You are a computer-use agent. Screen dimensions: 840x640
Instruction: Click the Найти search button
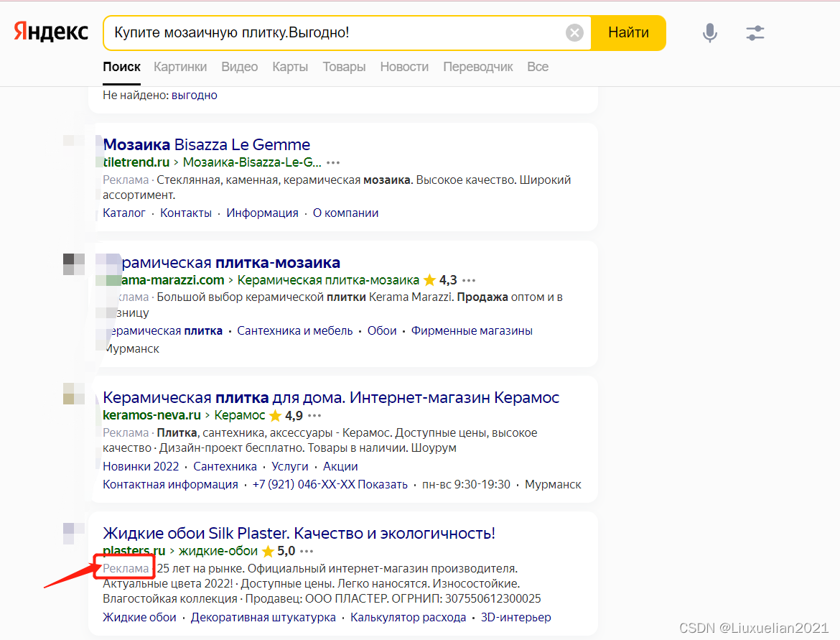628,33
